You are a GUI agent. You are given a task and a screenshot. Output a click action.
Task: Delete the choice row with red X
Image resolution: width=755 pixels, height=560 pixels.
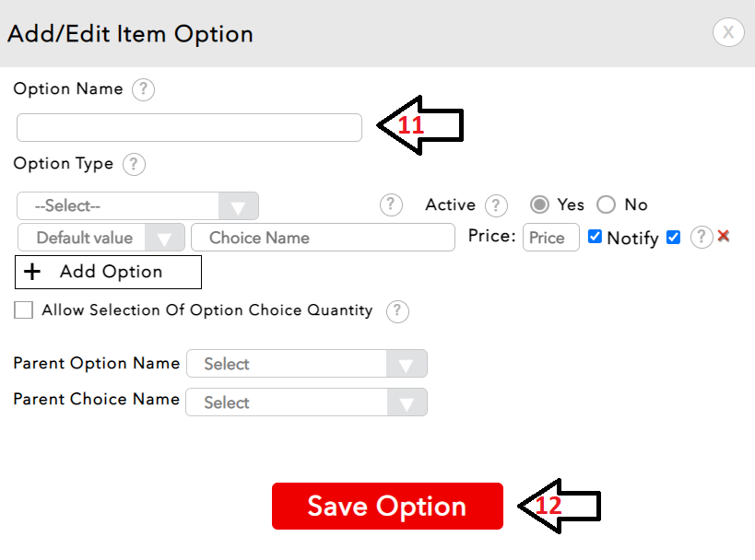tap(724, 236)
